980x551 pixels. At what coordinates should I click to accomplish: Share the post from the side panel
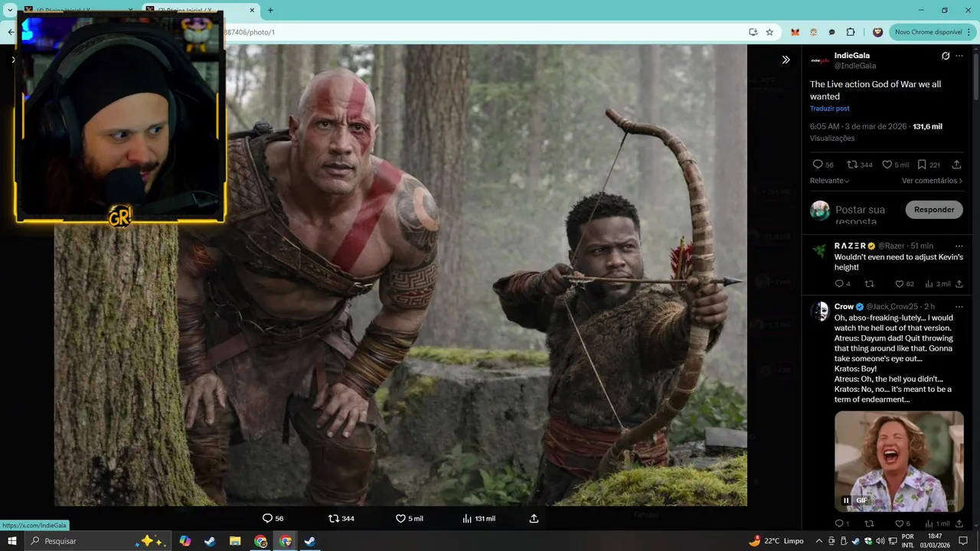[956, 165]
